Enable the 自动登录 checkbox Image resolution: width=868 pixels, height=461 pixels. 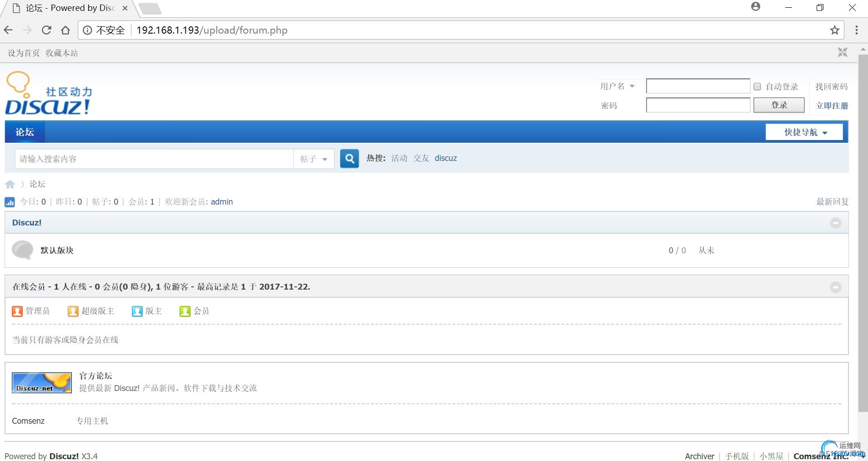[757, 86]
